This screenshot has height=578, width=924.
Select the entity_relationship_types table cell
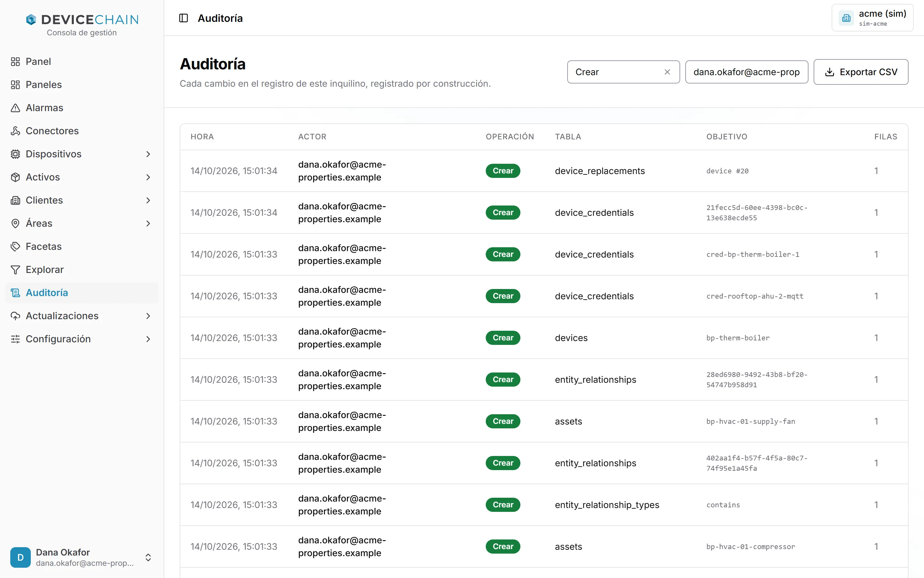(607, 504)
